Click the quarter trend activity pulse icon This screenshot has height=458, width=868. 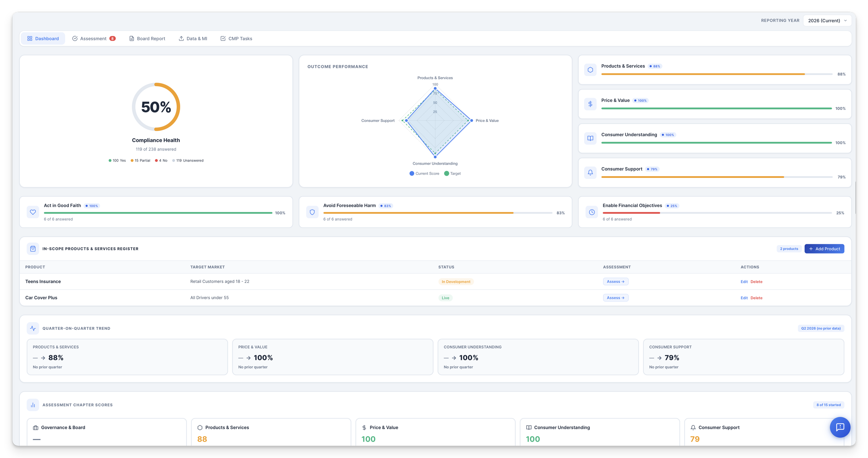pyautogui.click(x=33, y=328)
